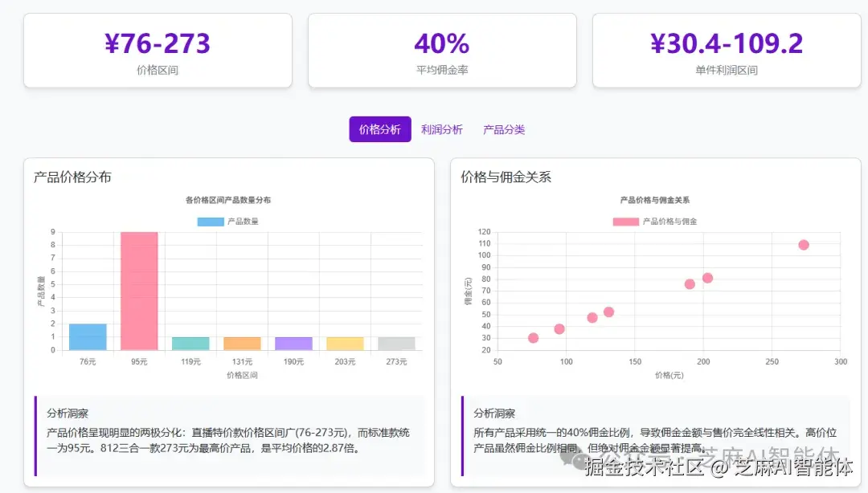Select the teal bar at 119元
The height and width of the screenshot is (493, 868).
tap(190, 343)
